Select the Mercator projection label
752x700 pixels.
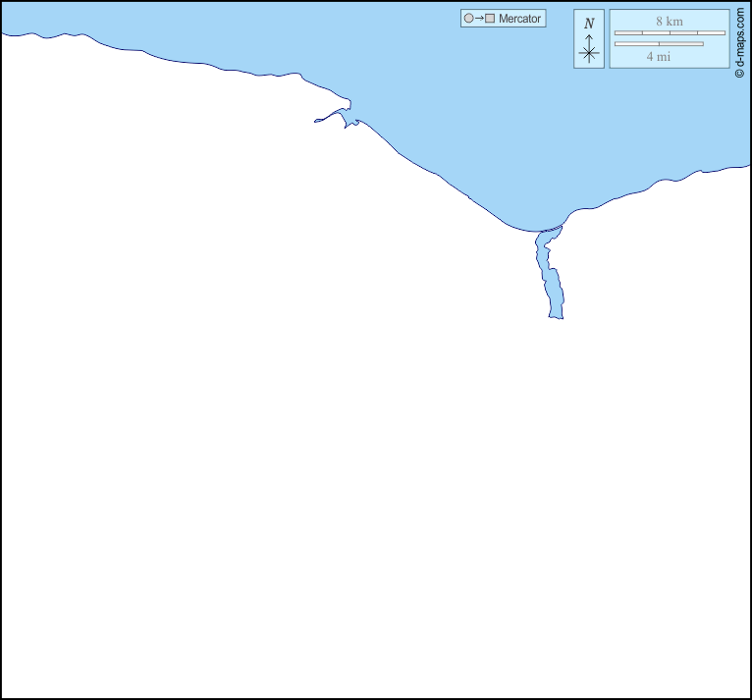[519, 19]
